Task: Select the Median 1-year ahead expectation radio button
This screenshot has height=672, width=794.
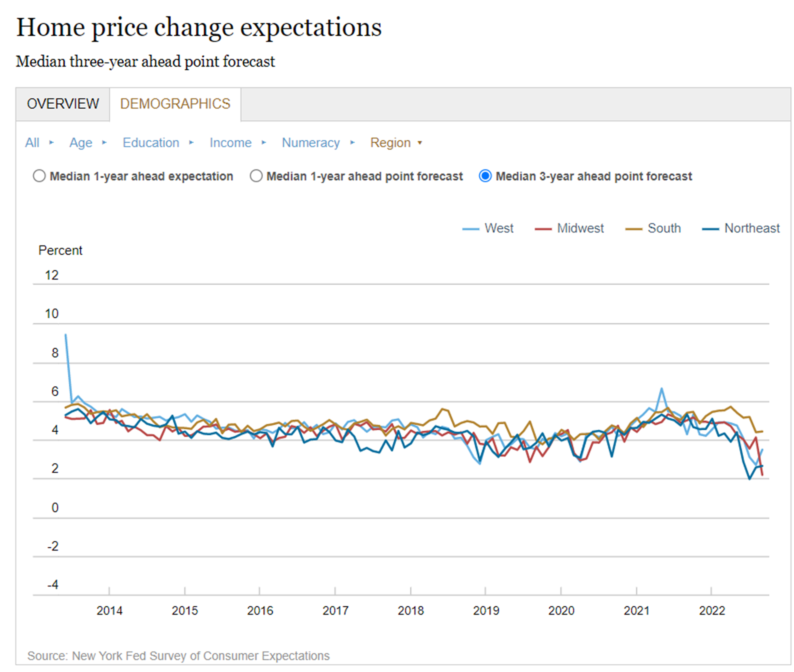Action: click(39, 176)
